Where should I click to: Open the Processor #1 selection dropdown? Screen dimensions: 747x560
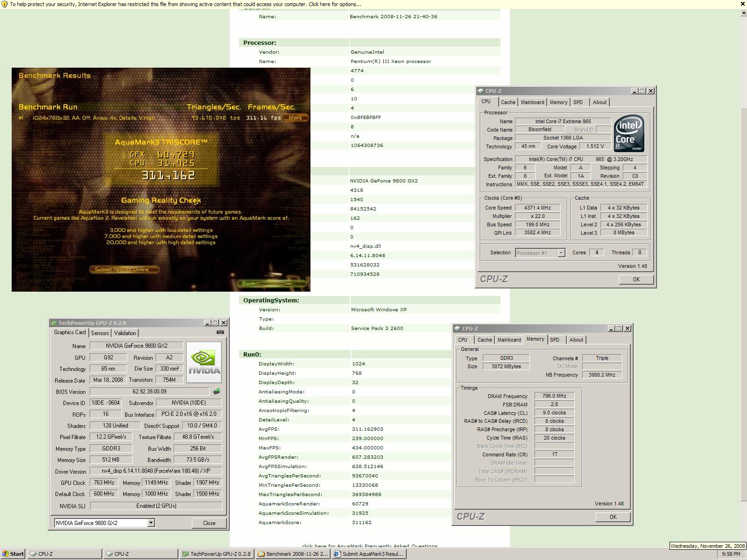pos(561,253)
